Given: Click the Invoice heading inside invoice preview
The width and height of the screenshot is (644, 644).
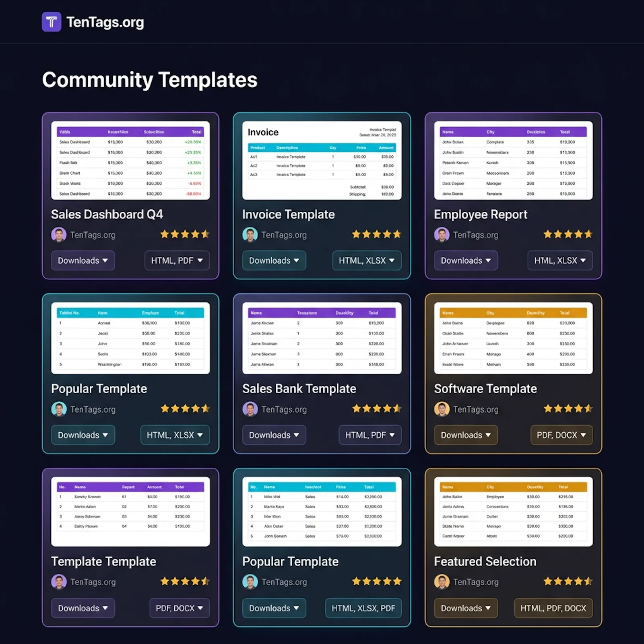Looking at the screenshot, I should pos(263,132).
